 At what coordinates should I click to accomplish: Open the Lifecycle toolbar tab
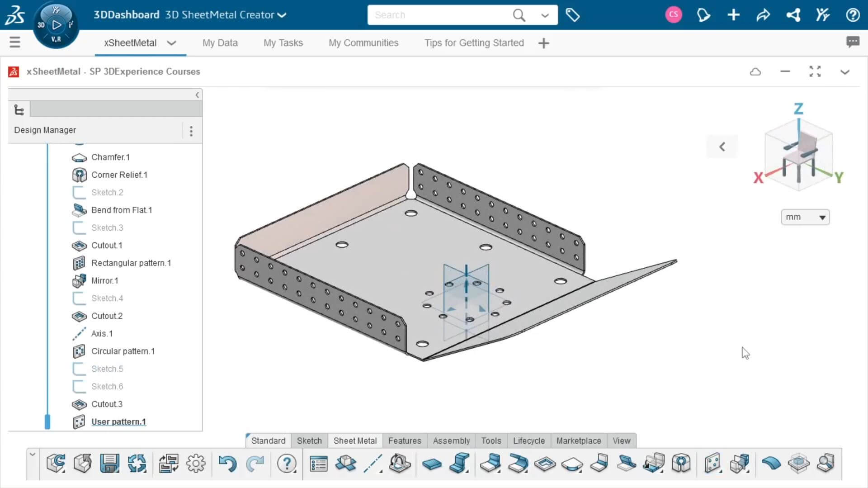(x=529, y=441)
